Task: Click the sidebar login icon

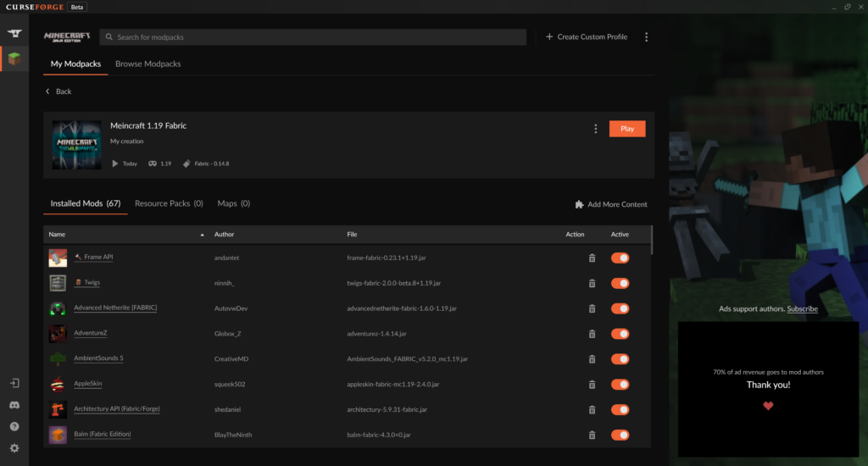Action: (x=14, y=383)
